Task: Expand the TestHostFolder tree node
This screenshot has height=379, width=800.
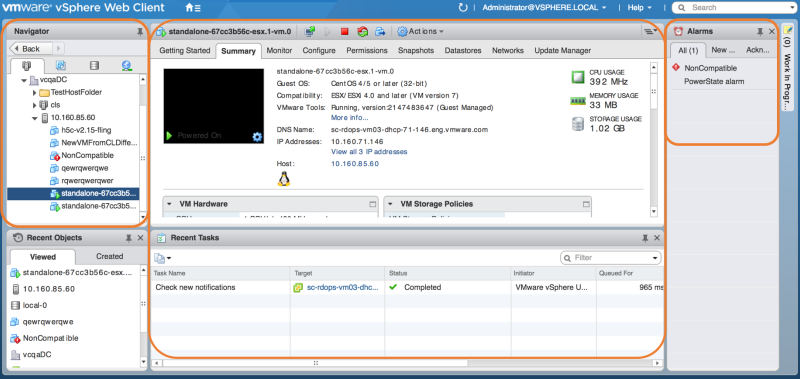Action: [x=34, y=93]
